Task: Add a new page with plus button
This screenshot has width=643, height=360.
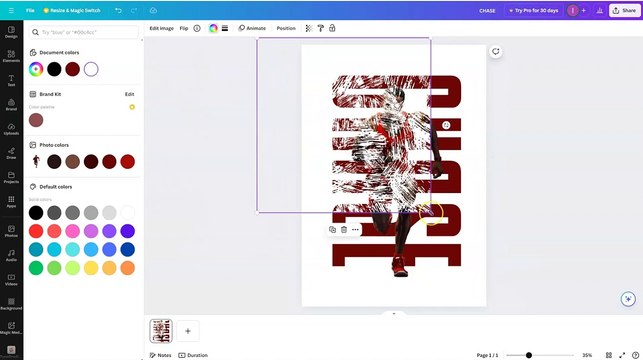Action: [x=188, y=331]
